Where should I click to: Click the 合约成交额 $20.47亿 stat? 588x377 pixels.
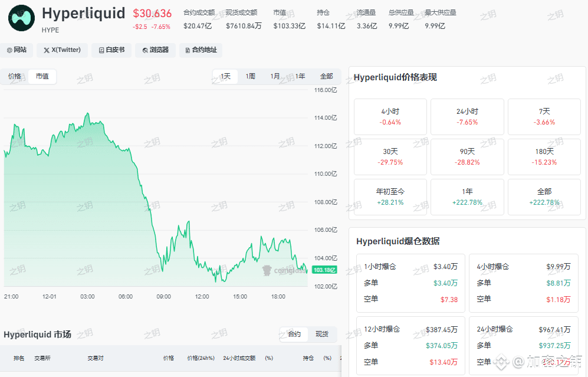click(x=199, y=19)
